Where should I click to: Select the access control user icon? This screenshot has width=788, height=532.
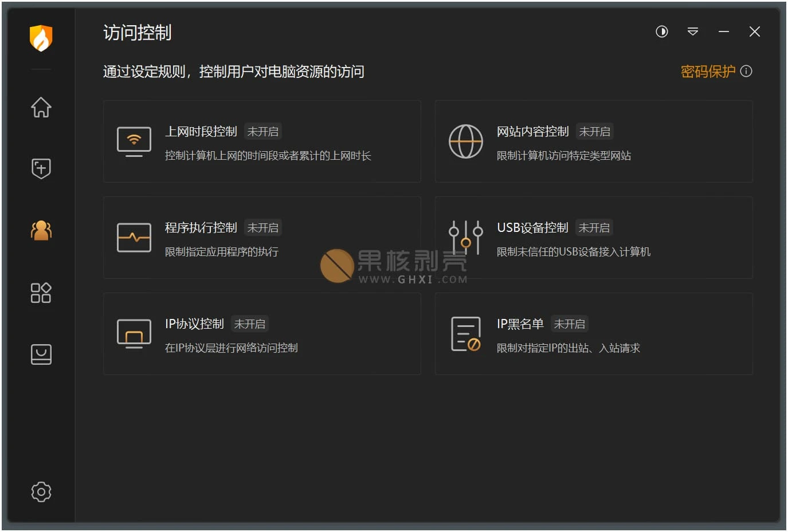[41, 230]
